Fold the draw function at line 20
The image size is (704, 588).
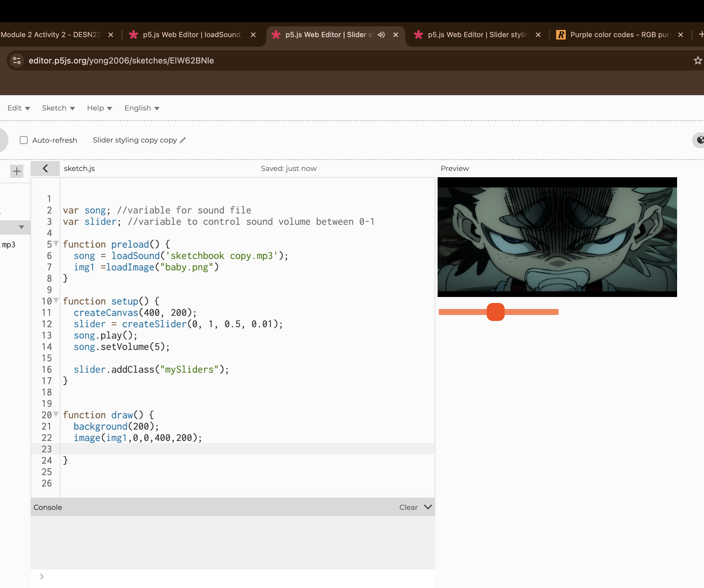(x=56, y=414)
